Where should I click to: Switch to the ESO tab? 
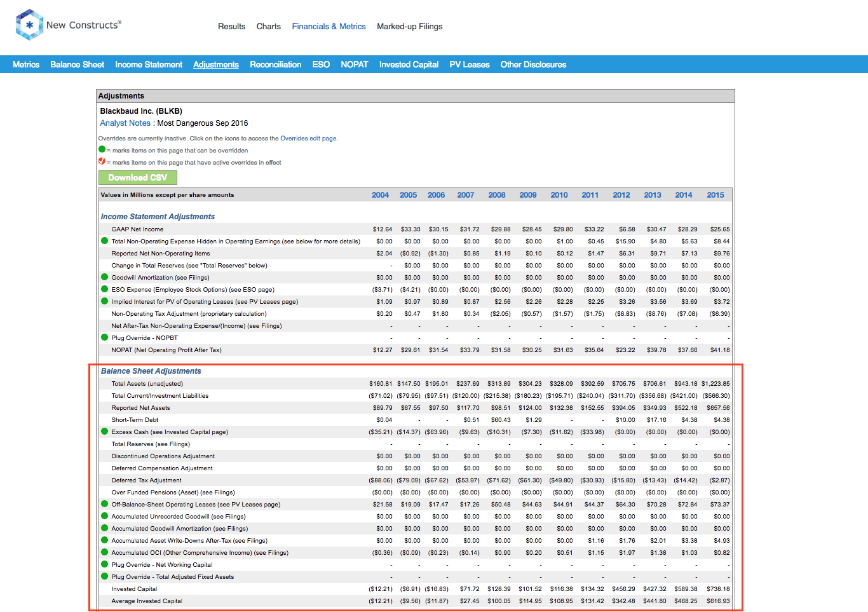[321, 65]
